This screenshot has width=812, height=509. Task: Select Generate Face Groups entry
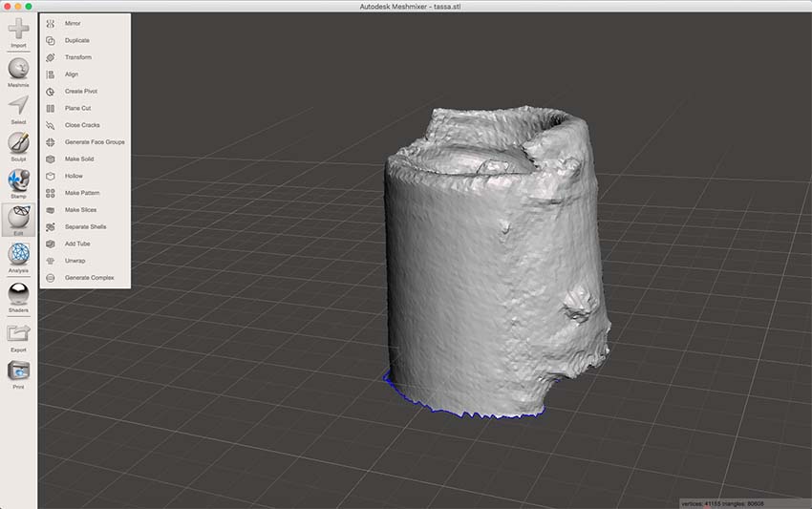point(95,142)
